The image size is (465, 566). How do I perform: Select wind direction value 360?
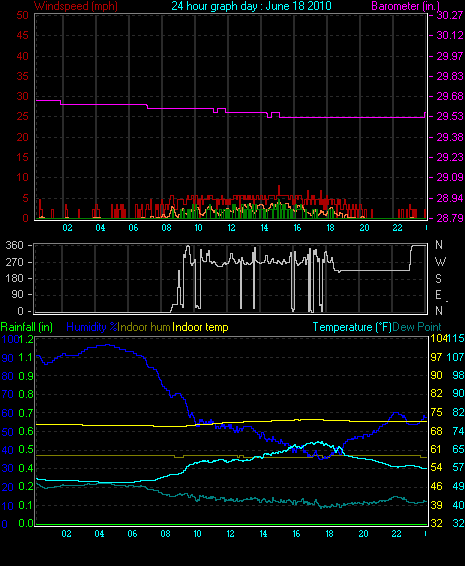pos(14,245)
